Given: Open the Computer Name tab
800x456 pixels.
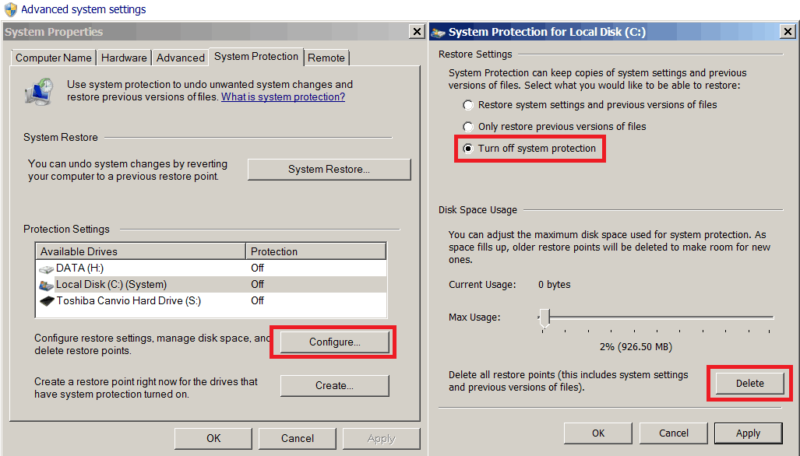Looking at the screenshot, I should tap(54, 58).
